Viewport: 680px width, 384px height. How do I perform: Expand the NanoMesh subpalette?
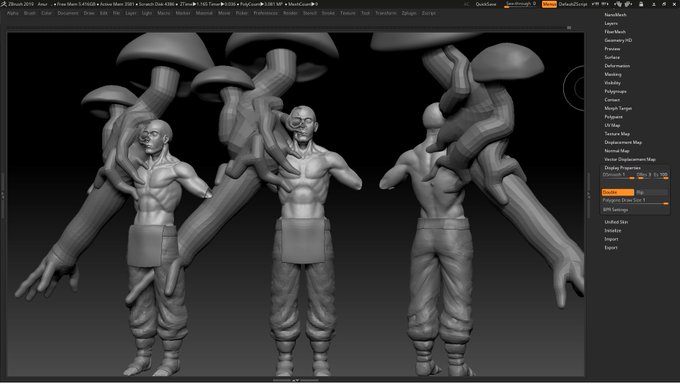click(615, 15)
